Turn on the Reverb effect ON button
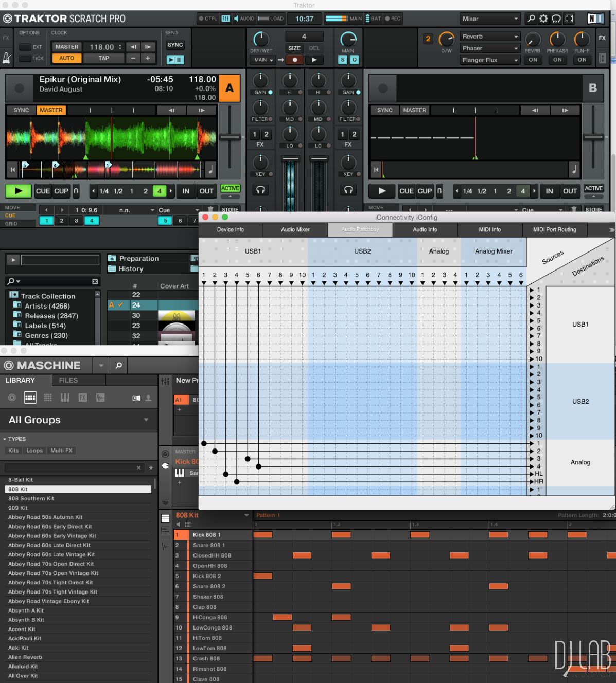The width and height of the screenshot is (616, 683). point(533,60)
